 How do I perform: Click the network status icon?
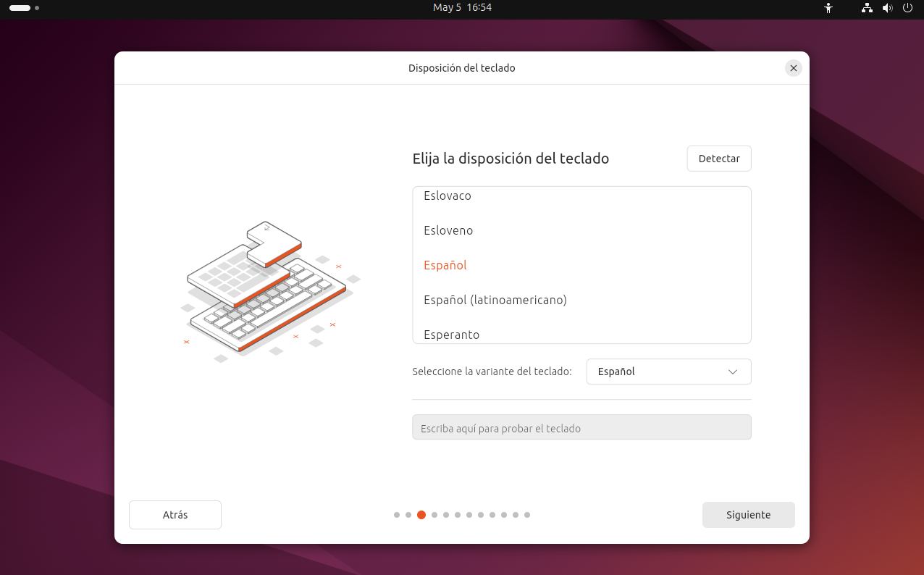[867, 8]
